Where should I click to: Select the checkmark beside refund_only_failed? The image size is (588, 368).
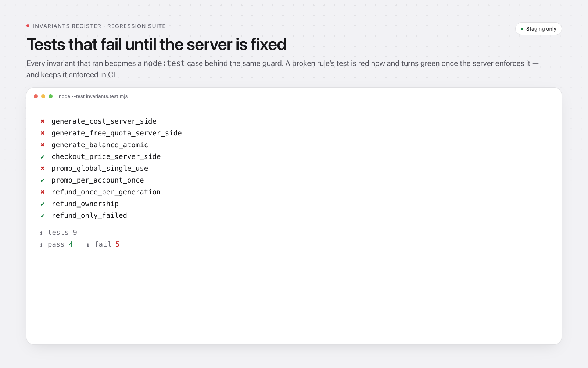tap(43, 216)
